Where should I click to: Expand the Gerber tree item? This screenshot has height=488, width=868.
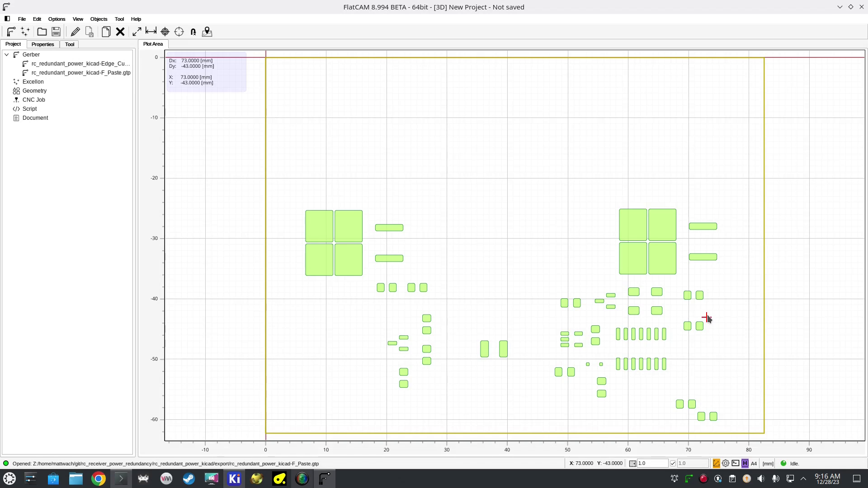click(x=6, y=54)
